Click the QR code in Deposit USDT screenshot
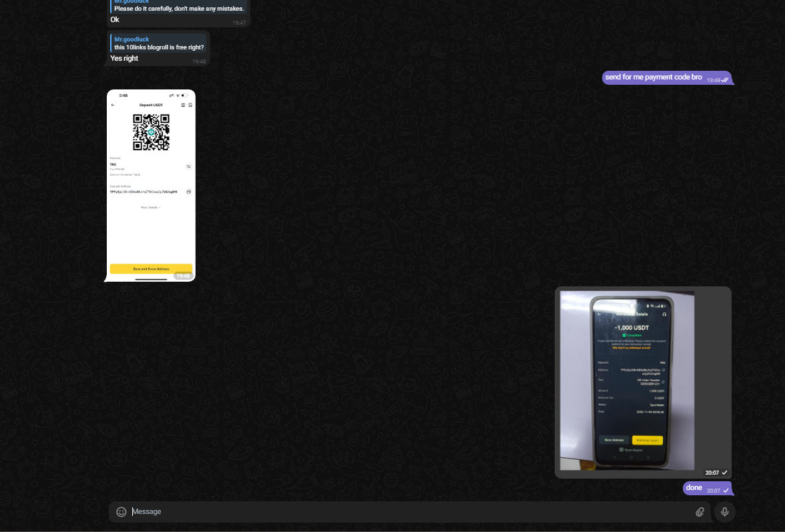The image size is (785, 532). click(x=151, y=132)
